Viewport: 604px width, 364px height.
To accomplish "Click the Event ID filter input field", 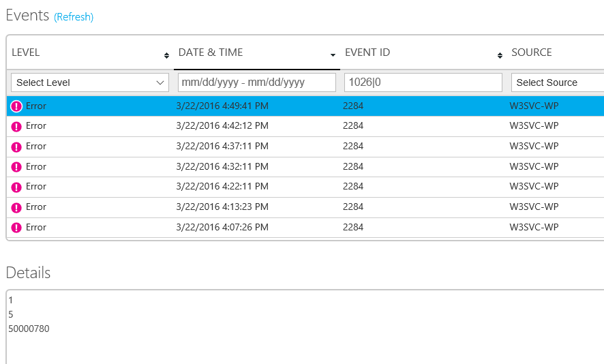I will (x=423, y=82).
